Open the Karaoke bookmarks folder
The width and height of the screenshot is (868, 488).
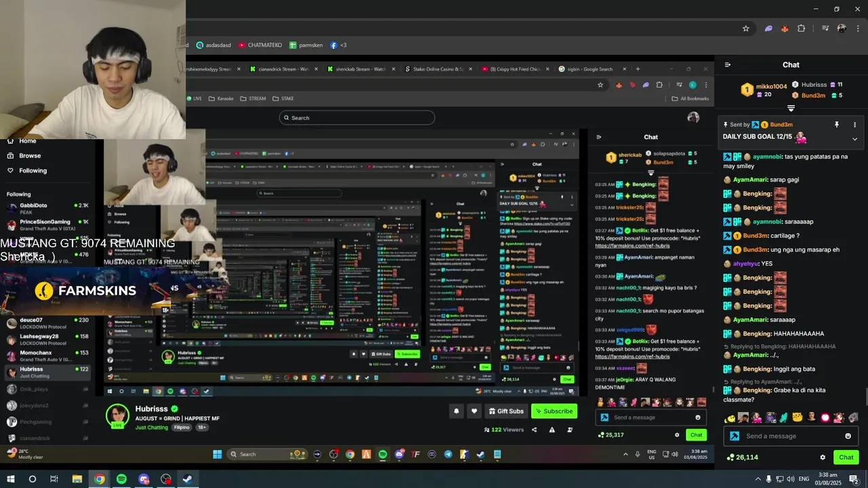point(221,98)
